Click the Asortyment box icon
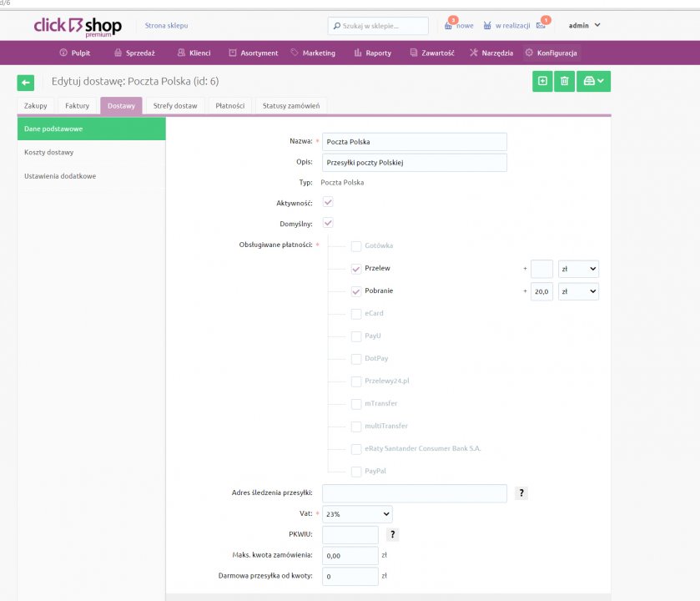Image resolution: width=700 pixels, height=601 pixels. pyautogui.click(x=233, y=53)
